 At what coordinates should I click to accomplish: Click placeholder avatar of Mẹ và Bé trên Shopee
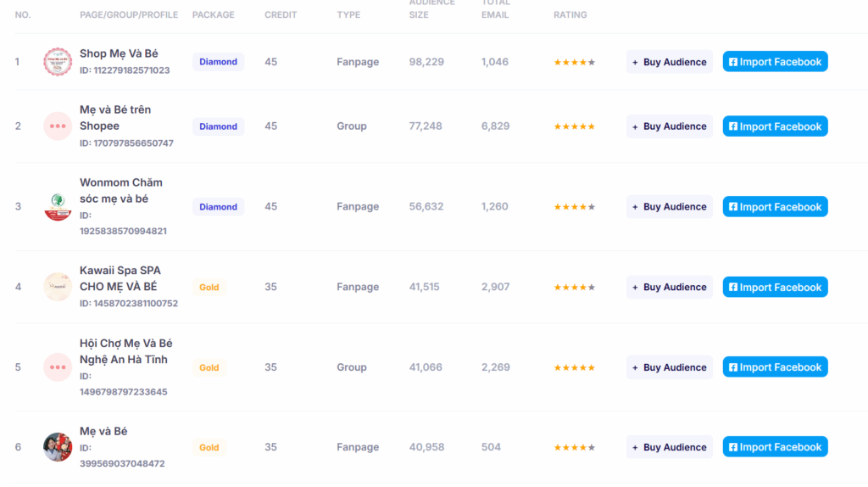coord(58,126)
